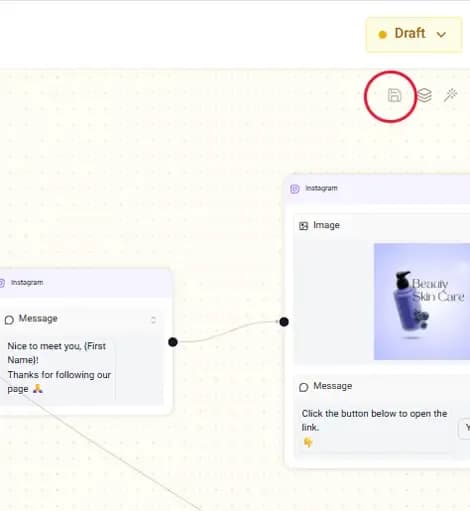
Task: Expand the Draft chevron arrow
Action: tap(441, 34)
